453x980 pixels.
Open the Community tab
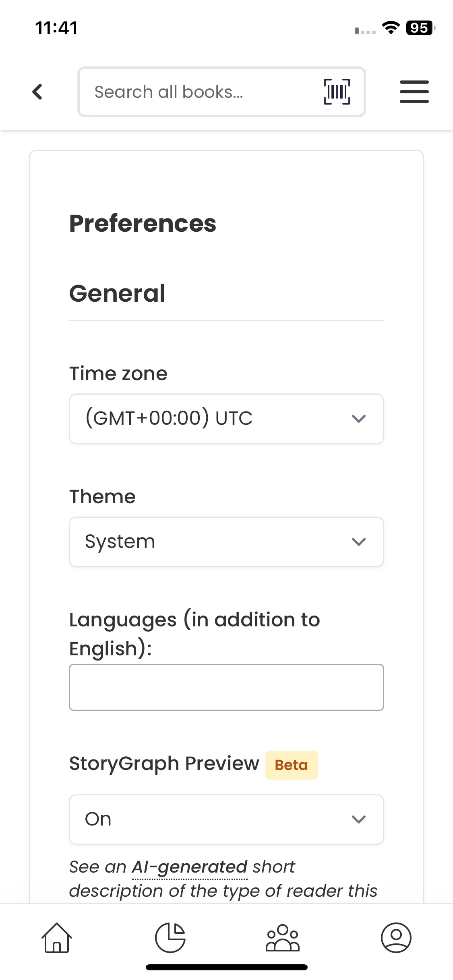[x=283, y=937]
